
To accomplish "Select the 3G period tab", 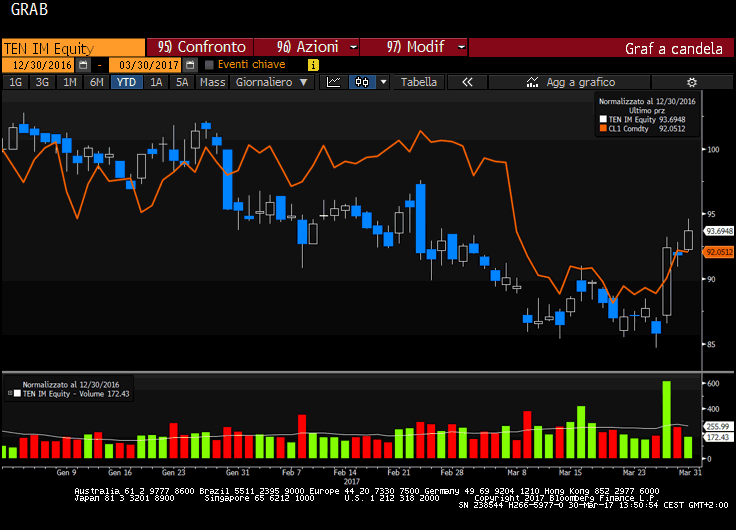I will (x=42, y=82).
